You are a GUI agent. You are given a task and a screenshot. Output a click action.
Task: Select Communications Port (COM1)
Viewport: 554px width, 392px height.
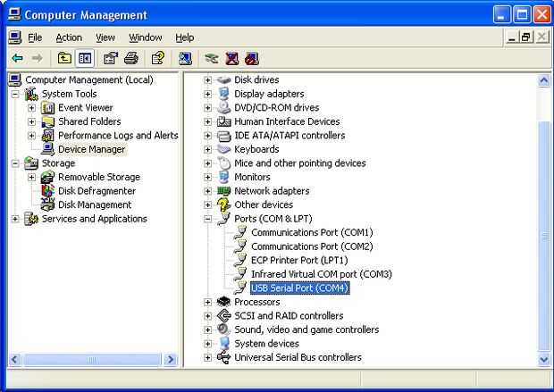[x=312, y=233]
